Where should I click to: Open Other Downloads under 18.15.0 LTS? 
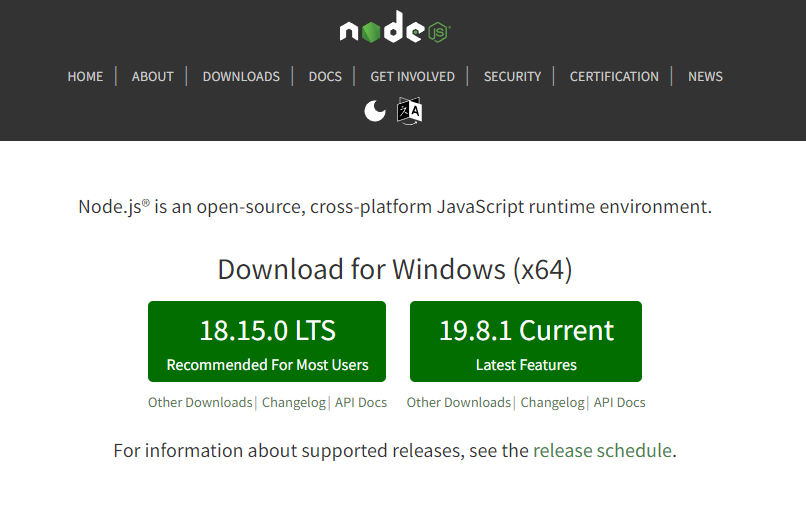[x=200, y=402]
